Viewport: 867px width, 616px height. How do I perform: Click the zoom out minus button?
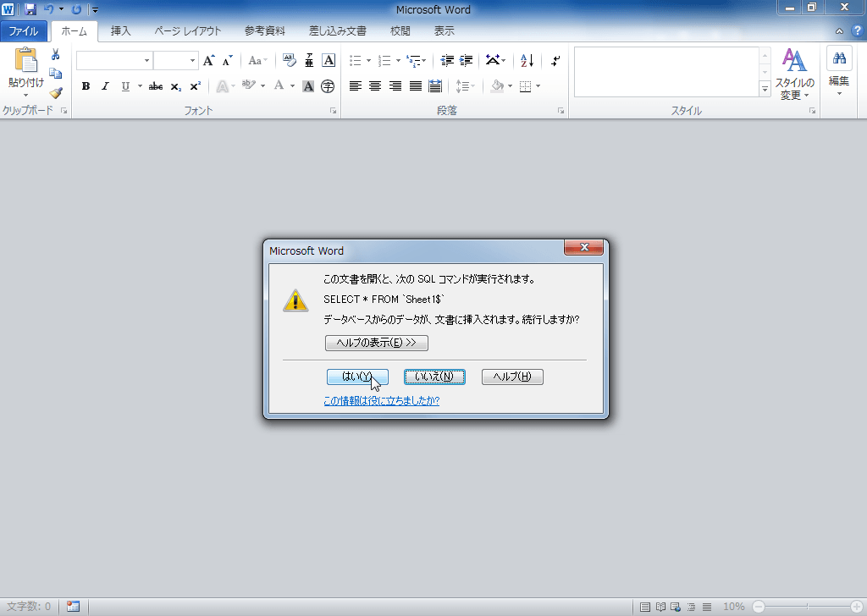759,607
